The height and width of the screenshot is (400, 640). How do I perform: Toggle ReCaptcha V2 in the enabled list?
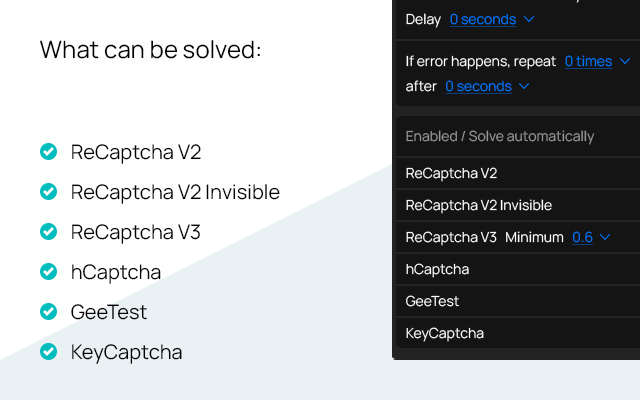tap(452, 173)
